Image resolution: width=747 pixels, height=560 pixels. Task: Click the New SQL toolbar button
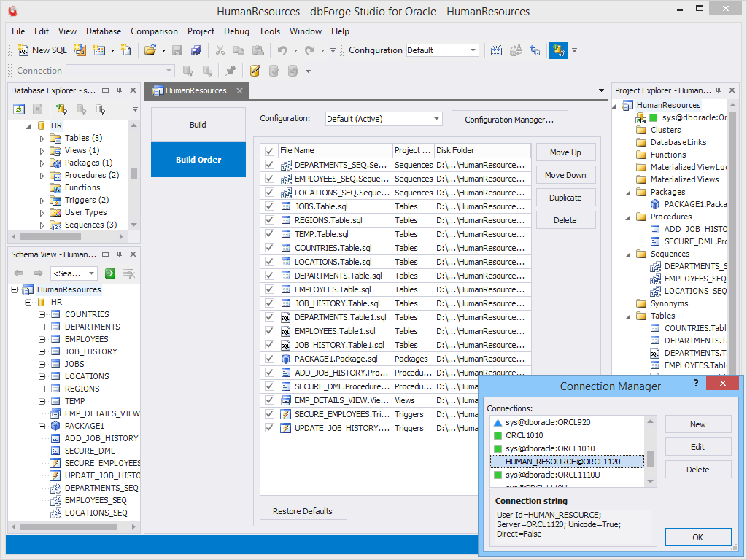click(42, 50)
